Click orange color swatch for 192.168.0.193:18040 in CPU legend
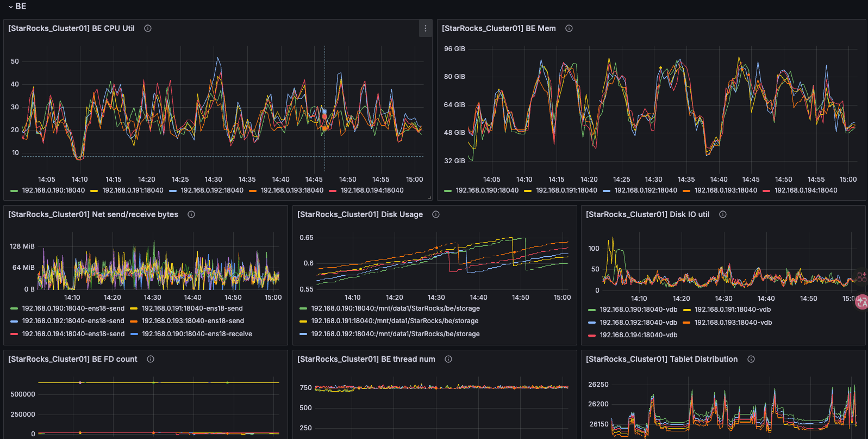The image size is (868, 439). (x=253, y=191)
